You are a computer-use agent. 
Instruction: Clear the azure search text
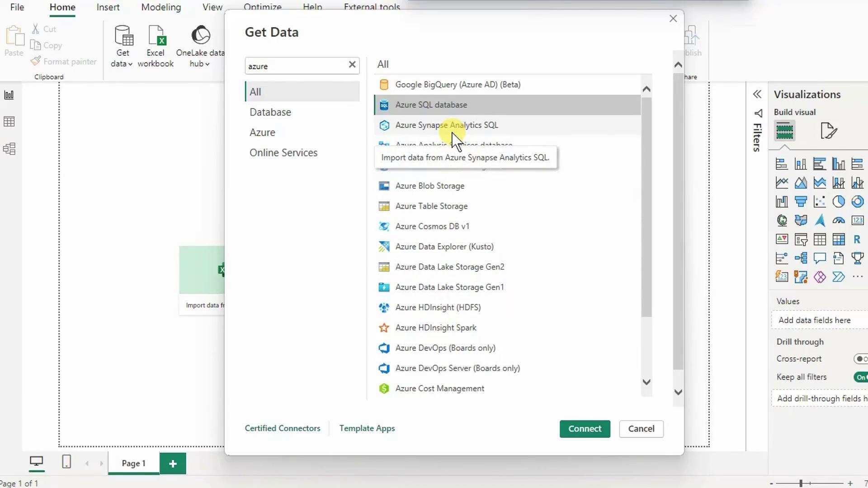pos(352,65)
